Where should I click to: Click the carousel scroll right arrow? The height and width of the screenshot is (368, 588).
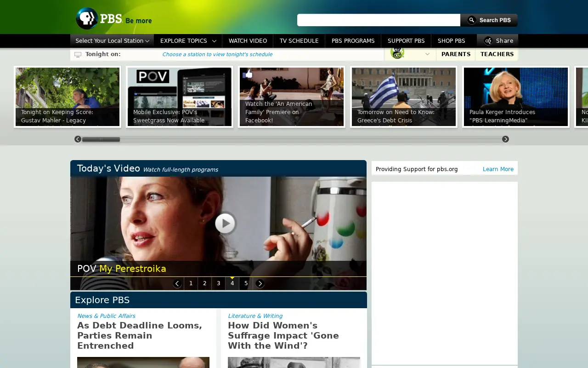coord(505,139)
